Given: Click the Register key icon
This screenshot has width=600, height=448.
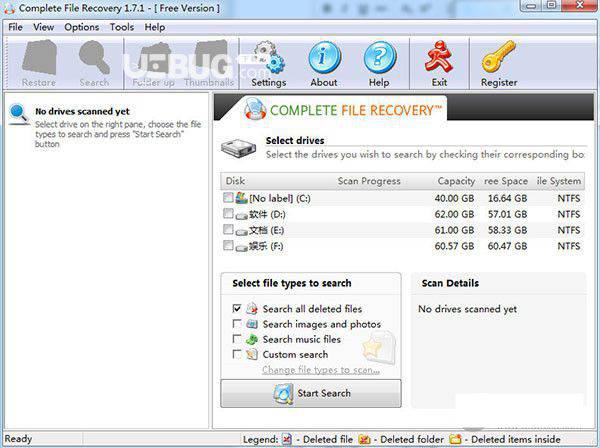Looking at the screenshot, I should point(498,57).
